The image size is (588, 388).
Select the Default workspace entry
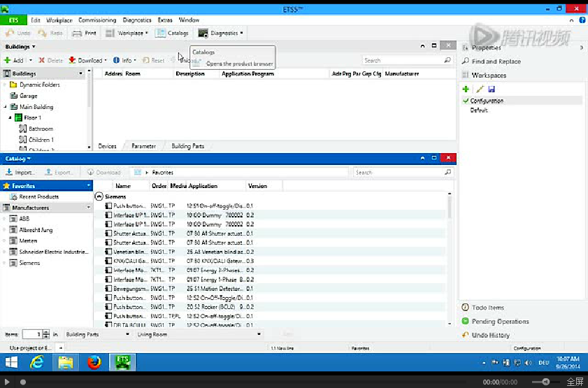point(479,110)
